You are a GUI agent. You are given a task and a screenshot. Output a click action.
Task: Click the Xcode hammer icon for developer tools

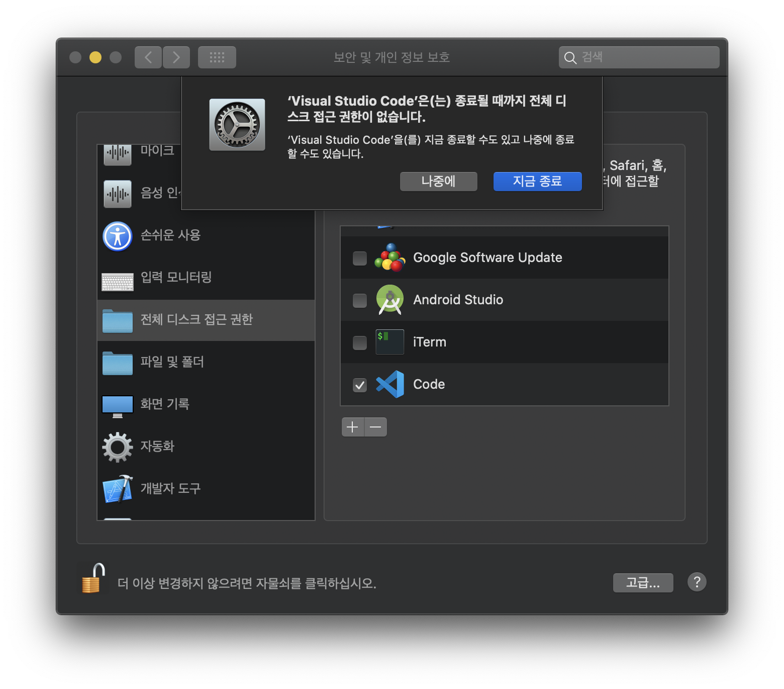[118, 489]
